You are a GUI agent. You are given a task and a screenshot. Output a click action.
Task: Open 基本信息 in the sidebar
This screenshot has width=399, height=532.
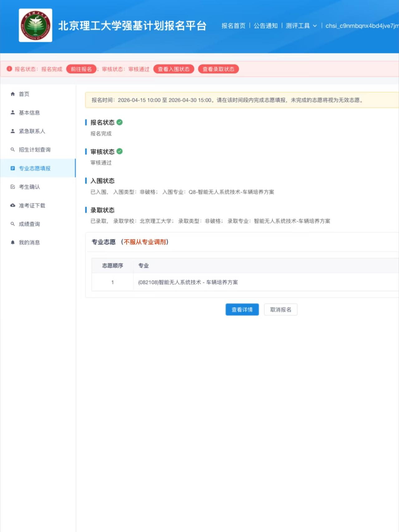click(29, 113)
